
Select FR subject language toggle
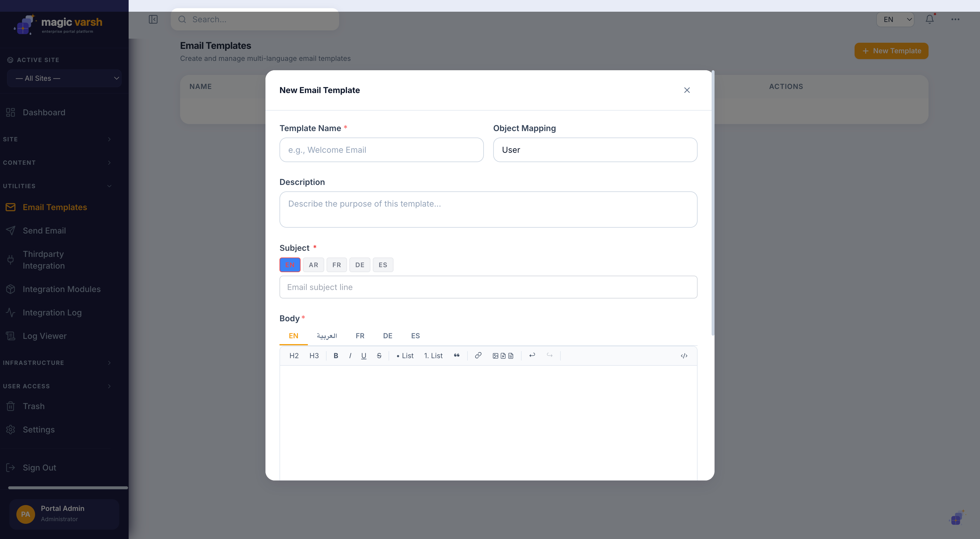(336, 265)
